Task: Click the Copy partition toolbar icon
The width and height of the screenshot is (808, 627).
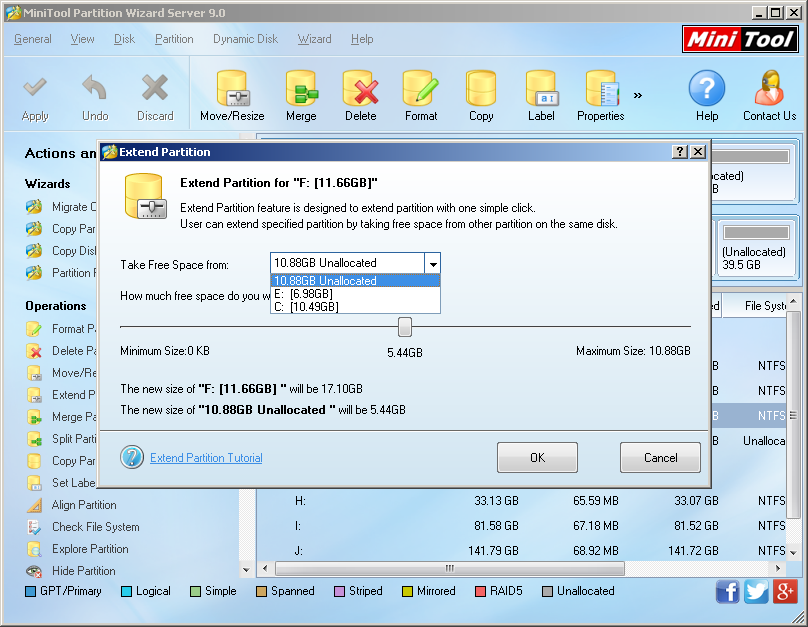Action: point(481,89)
